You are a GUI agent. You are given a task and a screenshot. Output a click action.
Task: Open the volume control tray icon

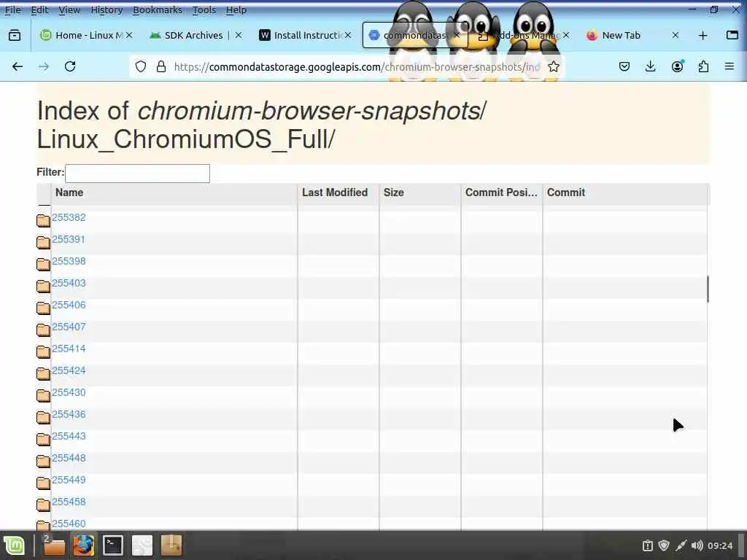coord(697,545)
